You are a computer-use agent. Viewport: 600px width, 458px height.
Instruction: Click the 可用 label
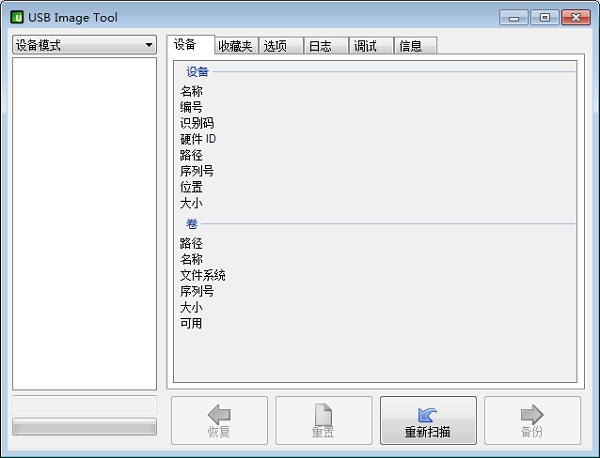click(x=191, y=323)
